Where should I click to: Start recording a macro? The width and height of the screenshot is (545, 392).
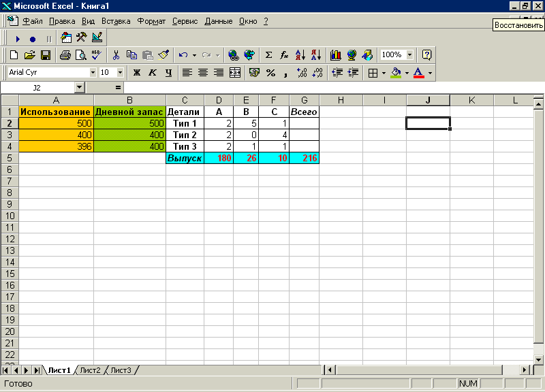[x=33, y=39]
